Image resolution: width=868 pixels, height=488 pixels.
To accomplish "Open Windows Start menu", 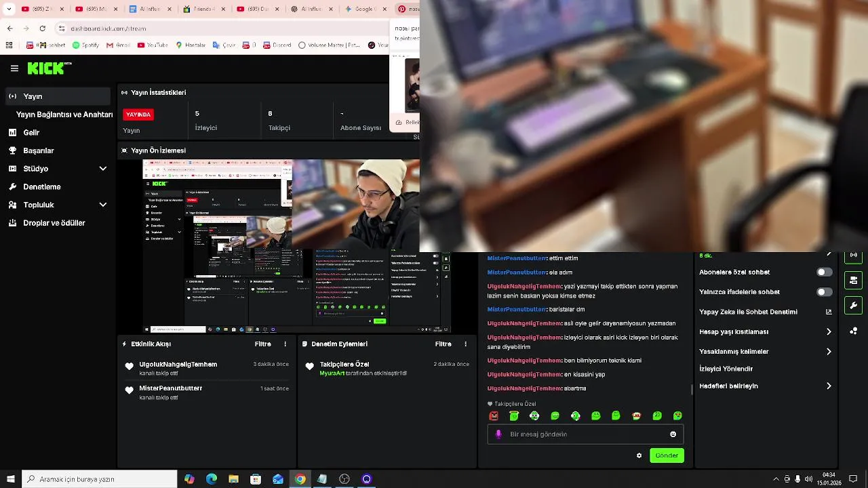I will click(10, 479).
